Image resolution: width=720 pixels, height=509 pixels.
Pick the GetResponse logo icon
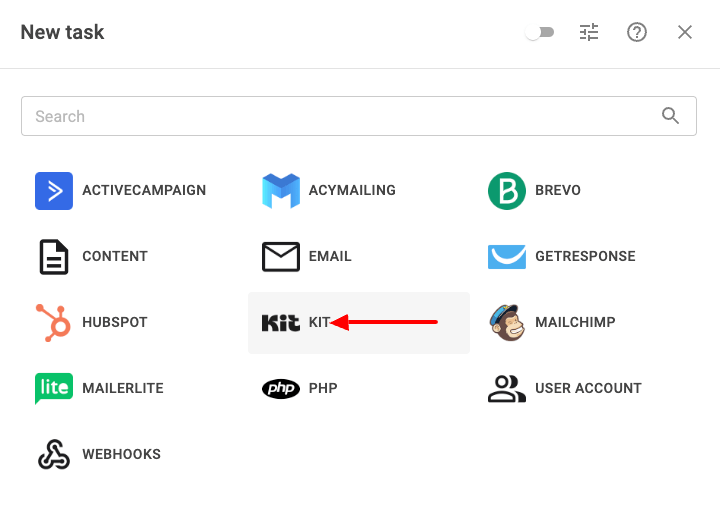point(506,257)
